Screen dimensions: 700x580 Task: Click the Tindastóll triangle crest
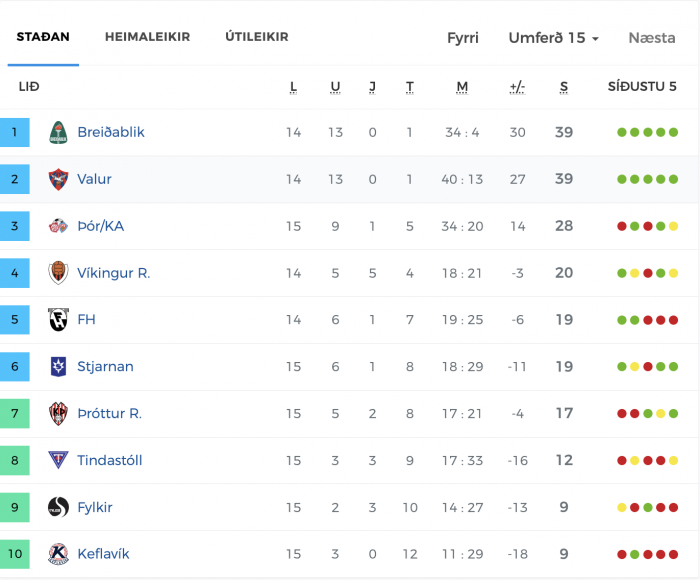(58, 460)
